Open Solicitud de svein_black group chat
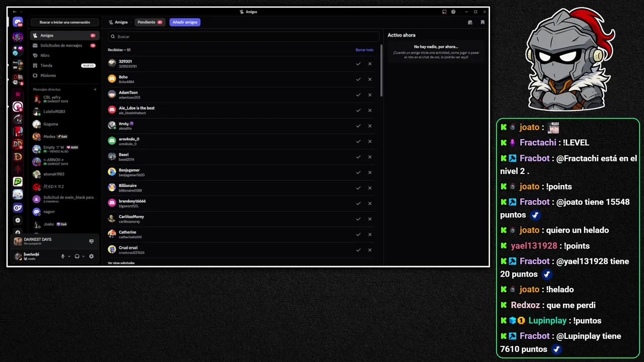The width and height of the screenshot is (644, 362). (x=64, y=199)
